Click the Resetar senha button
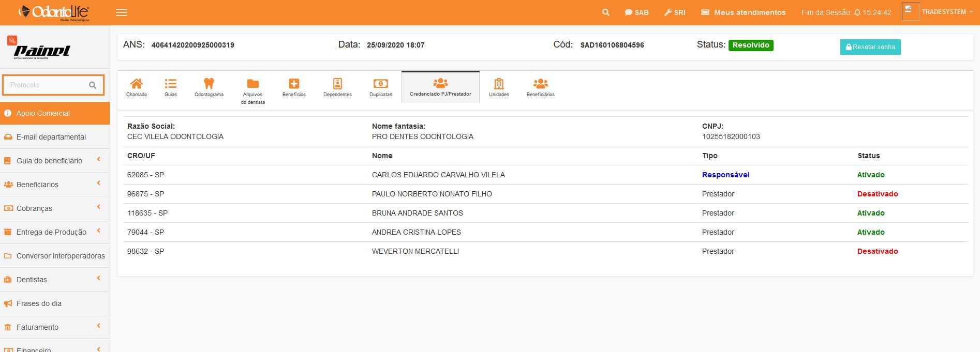The width and height of the screenshot is (980, 352). click(870, 47)
